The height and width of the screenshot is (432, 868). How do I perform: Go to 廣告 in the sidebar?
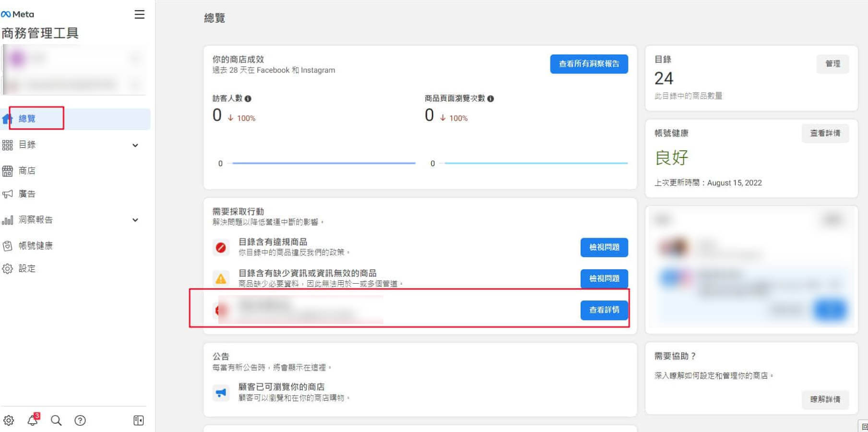point(27,194)
